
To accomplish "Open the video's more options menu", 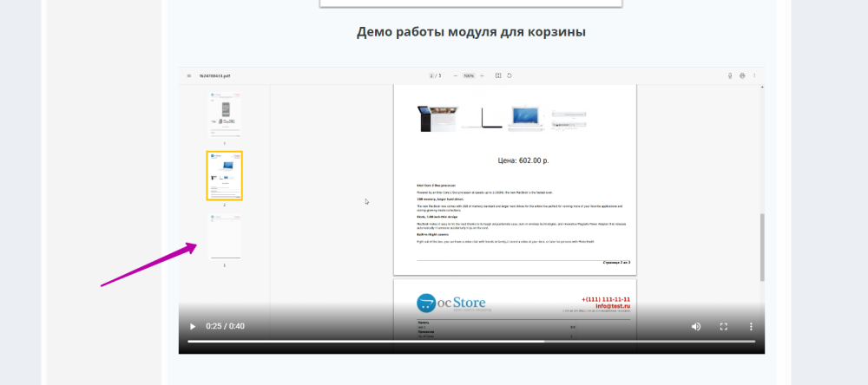I will point(751,326).
